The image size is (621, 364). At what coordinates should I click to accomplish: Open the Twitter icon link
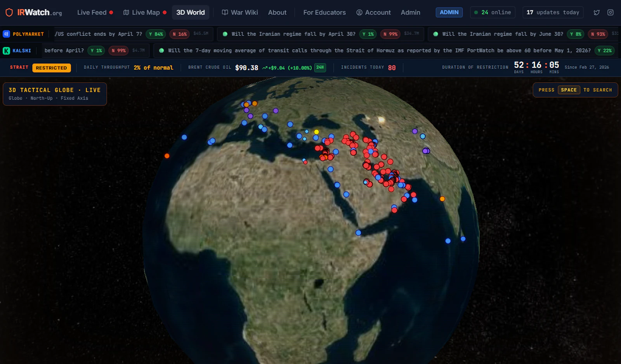pos(597,12)
